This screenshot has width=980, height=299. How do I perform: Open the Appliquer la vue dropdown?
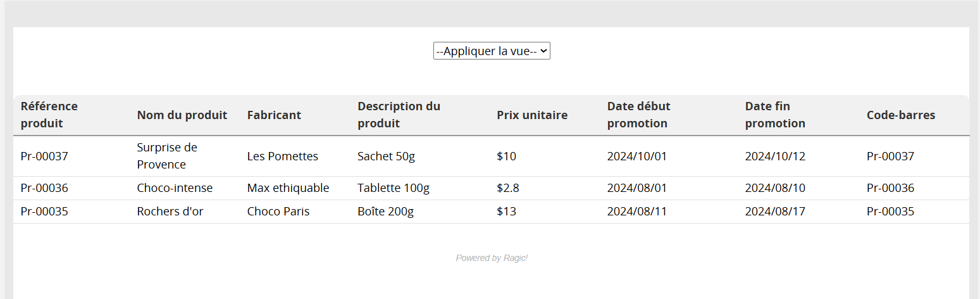pyautogui.click(x=492, y=51)
